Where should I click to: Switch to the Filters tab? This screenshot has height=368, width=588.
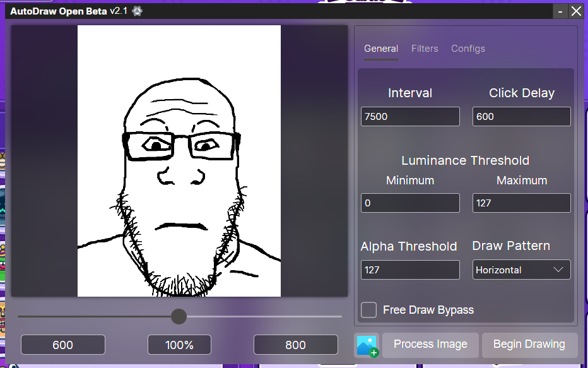pos(425,49)
